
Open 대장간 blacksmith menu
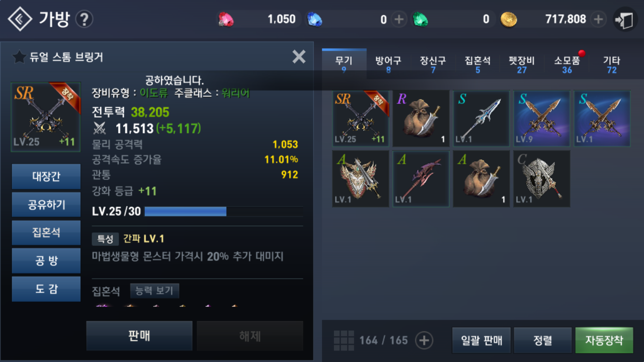pyautogui.click(x=46, y=176)
